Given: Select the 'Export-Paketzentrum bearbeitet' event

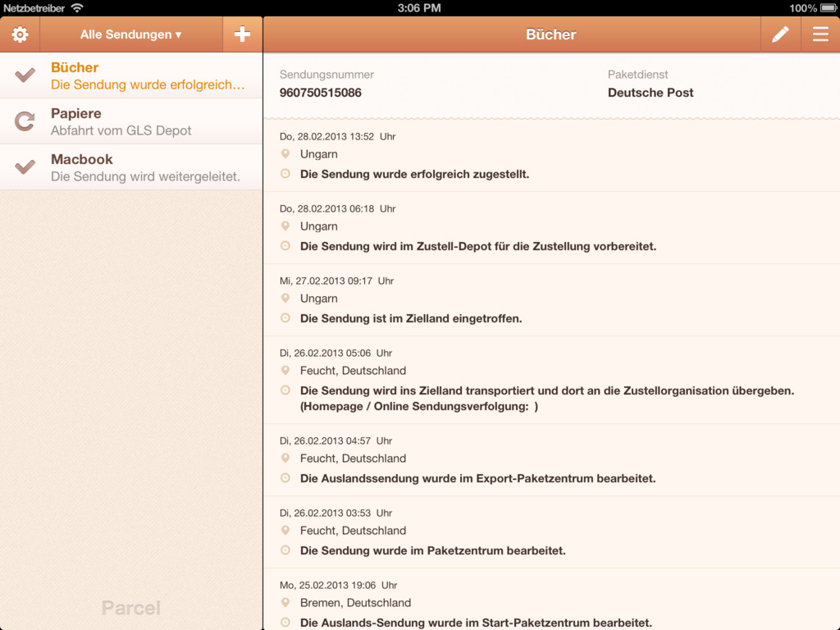Looking at the screenshot, I should (477, 478).
